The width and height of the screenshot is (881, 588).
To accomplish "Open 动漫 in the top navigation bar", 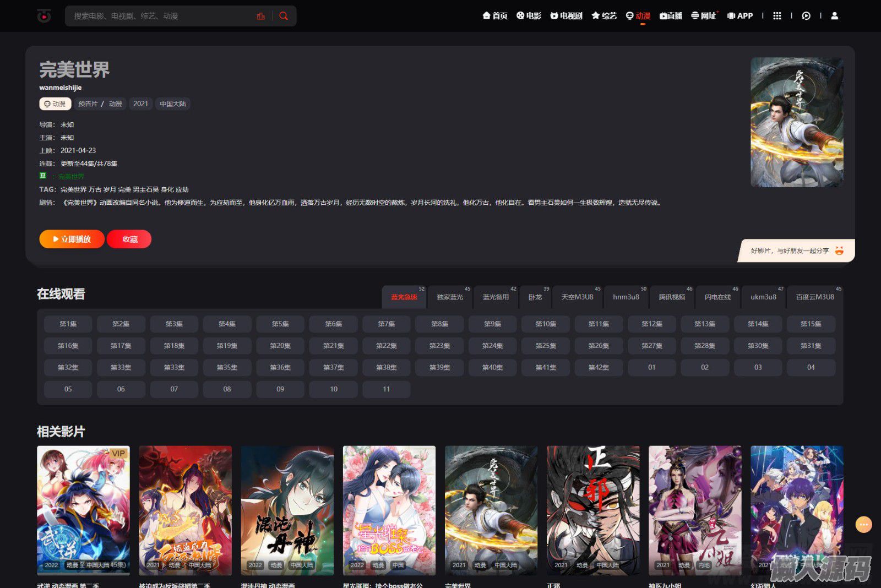I will click(638, 16).
